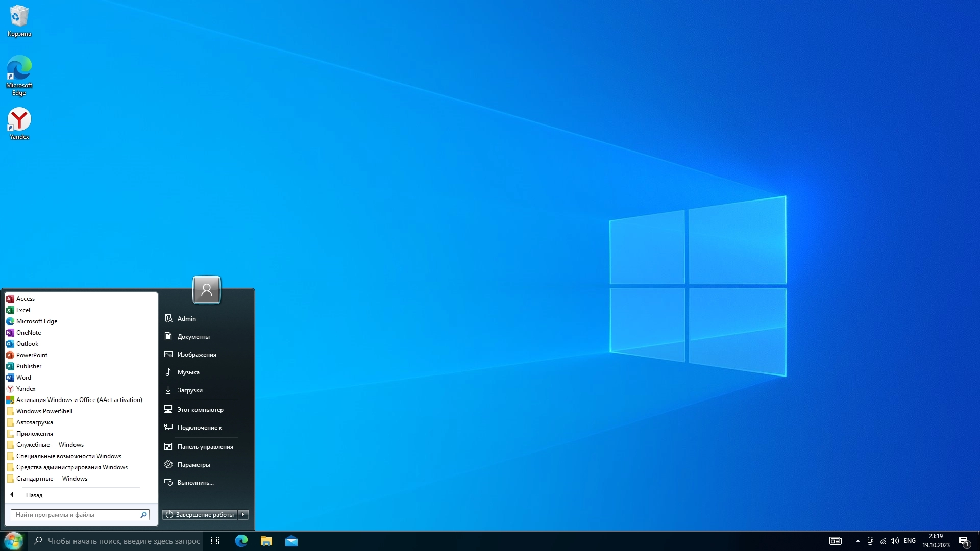Open the Recycle Bin (Корзина) desktop icon
980x551 pixels.
tap(19, 20)
